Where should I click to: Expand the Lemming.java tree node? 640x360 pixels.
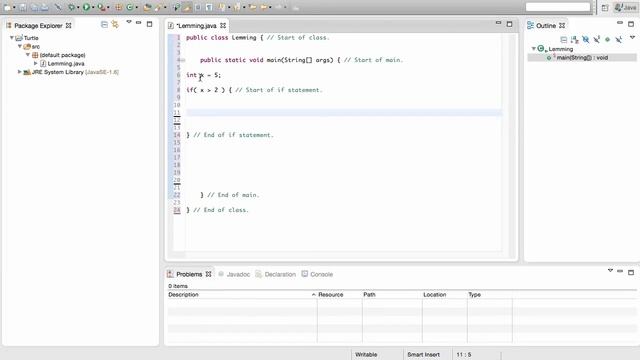click(36, 63)
